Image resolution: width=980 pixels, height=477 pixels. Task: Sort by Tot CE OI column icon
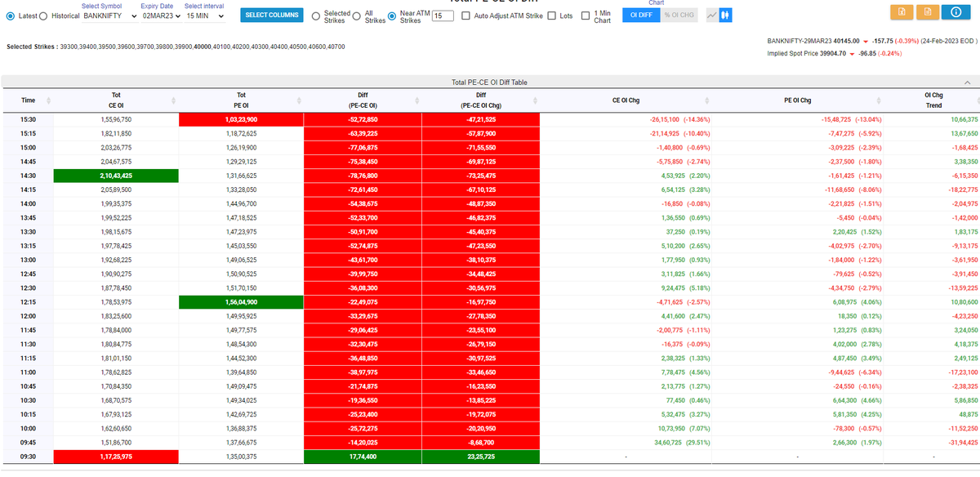pos(172,100)
